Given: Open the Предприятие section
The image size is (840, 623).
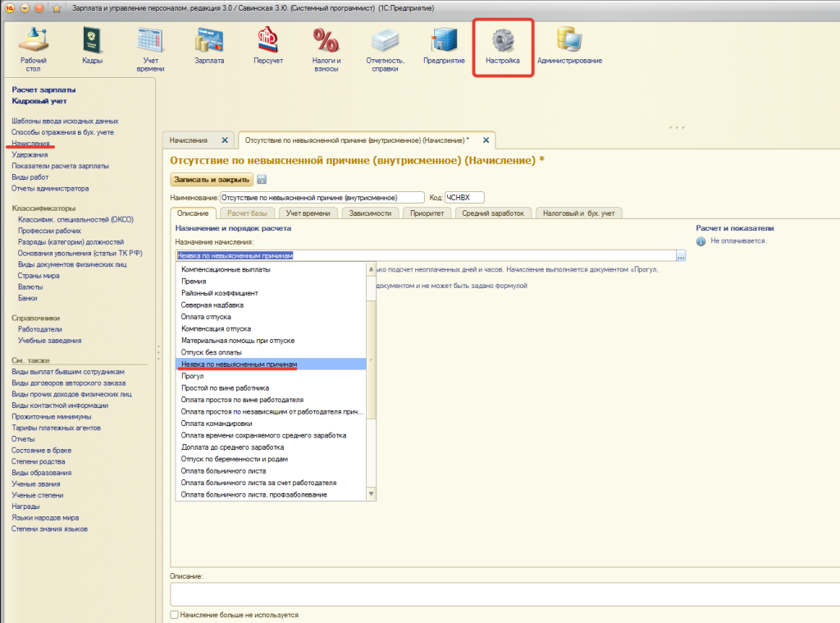Looking at the screenshot, I should pos(444,46).
